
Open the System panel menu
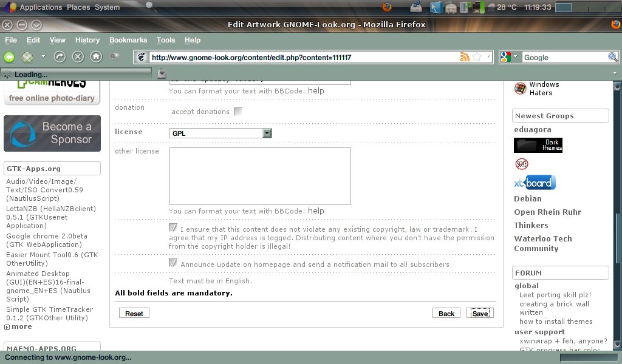point(107,7)
